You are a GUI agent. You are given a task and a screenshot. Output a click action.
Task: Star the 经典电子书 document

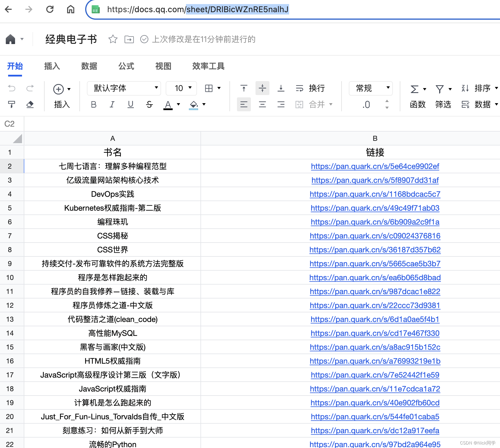[113, 39]
